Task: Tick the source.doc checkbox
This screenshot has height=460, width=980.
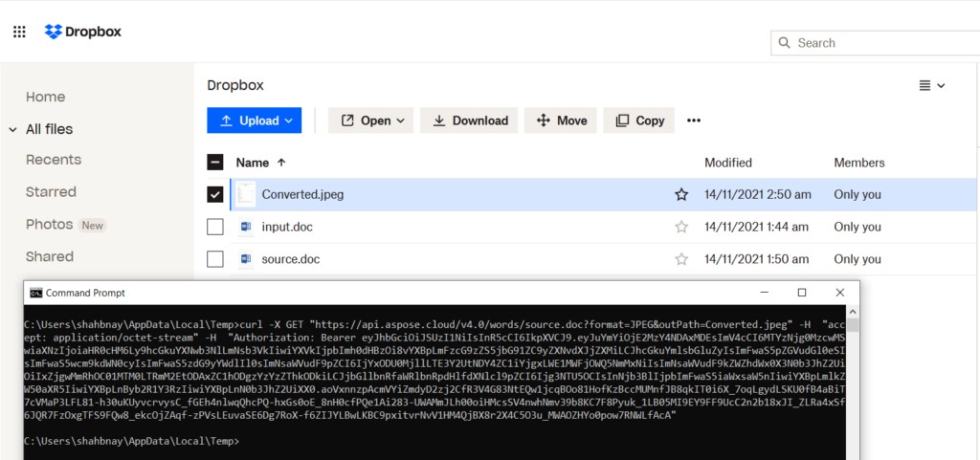Action: tap(215, 259)
